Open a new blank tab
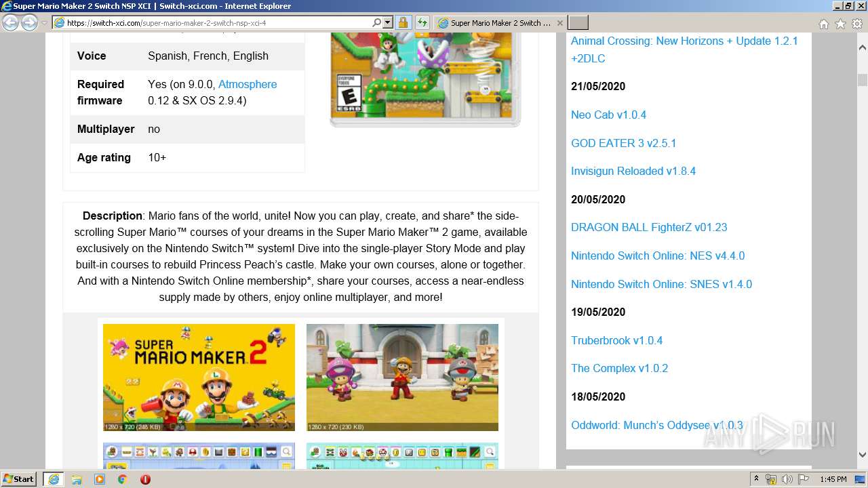The width and height of the screenshot is (868, 488). point(578,23)
